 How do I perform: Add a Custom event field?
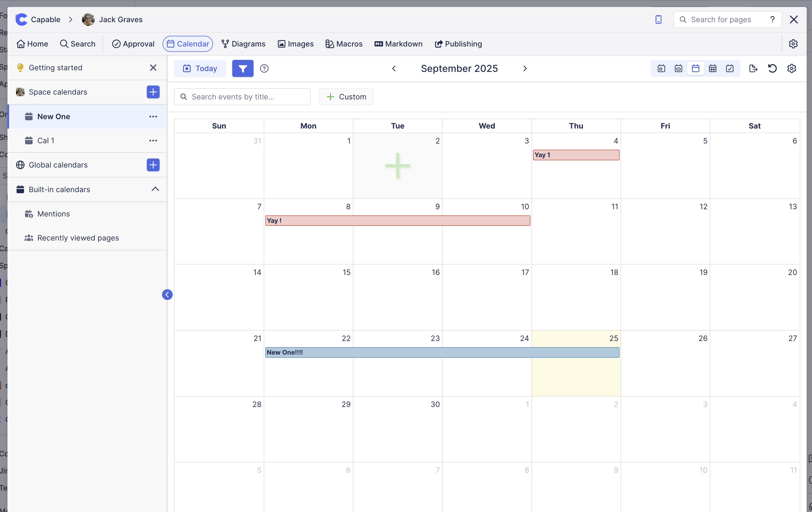click(x=346, y=96)
